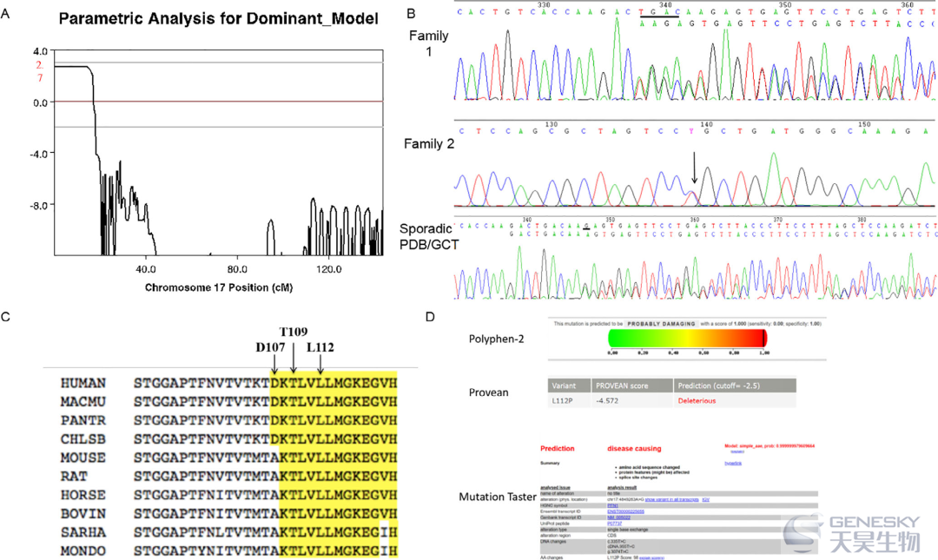Click the 80.0 tick label on x-axis

[x=237, y=269]
